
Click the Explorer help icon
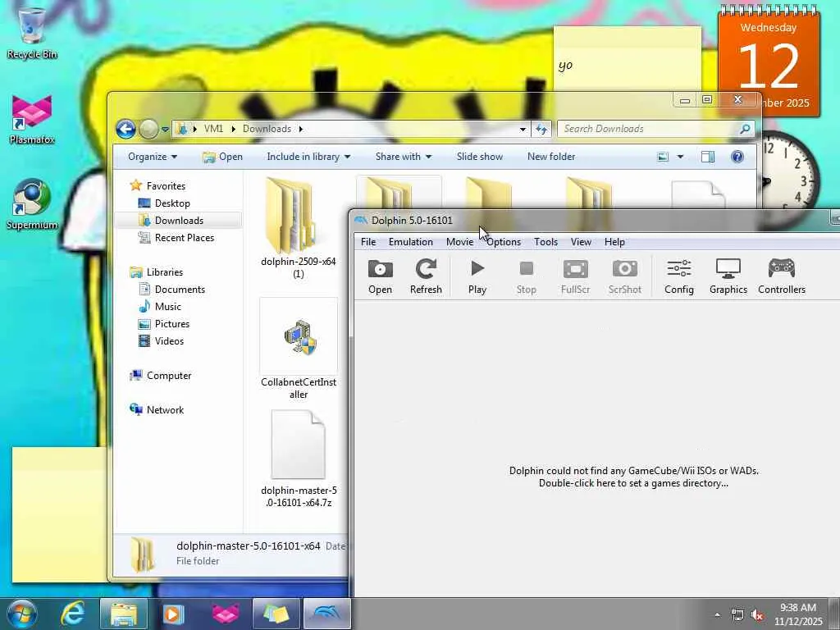click(737, 157)
